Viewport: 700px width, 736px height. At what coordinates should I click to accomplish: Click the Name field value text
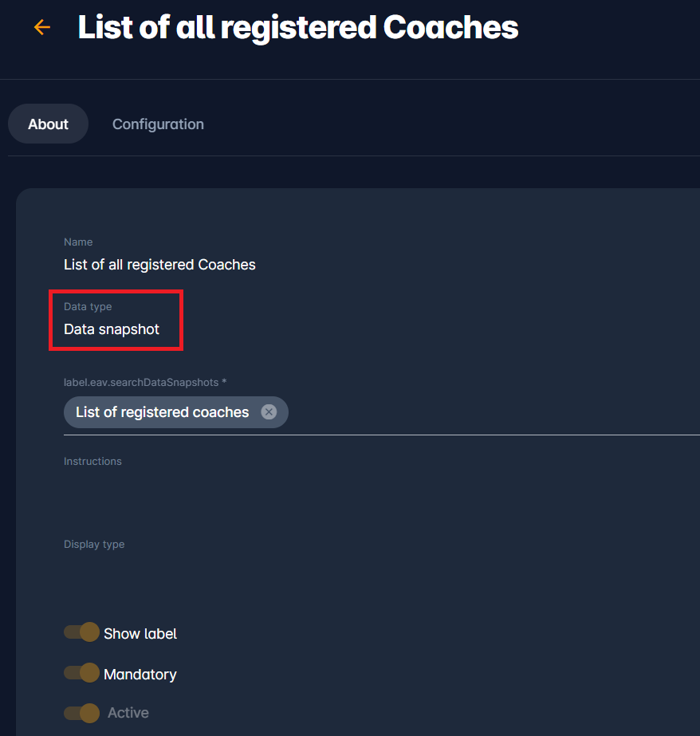pos(159,265)
